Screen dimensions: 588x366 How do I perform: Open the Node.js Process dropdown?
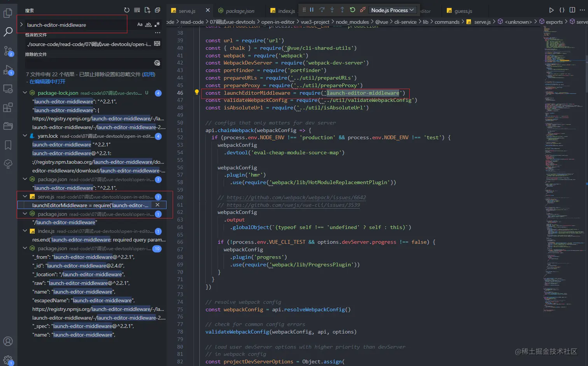click(x=392, y=10)
